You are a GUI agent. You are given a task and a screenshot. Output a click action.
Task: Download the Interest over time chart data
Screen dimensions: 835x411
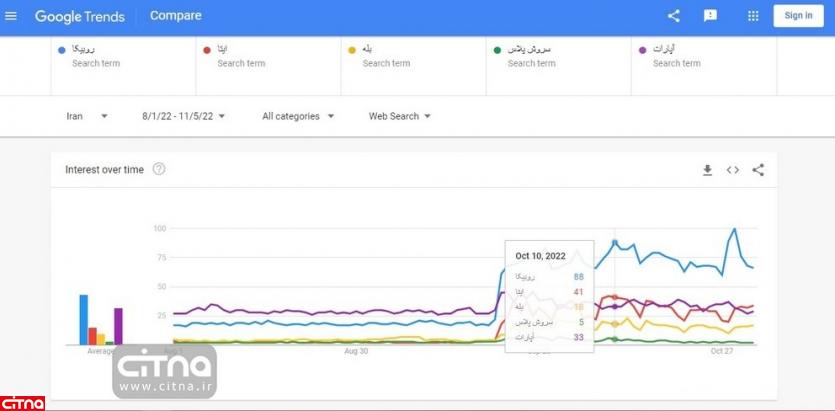click(707, 170)
